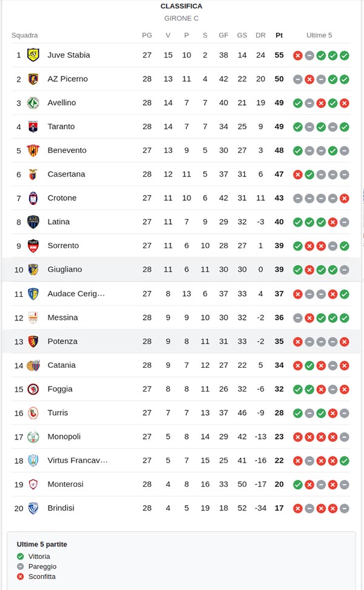Viewport: 364px width, 590px height.
Task: Select the Giugliano row name
Action: coord(64,270)
